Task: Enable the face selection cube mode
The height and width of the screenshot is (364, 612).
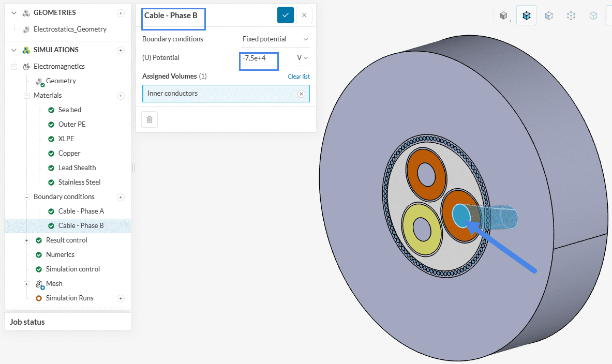Action: pyautogui.click(x=548, y=16)
